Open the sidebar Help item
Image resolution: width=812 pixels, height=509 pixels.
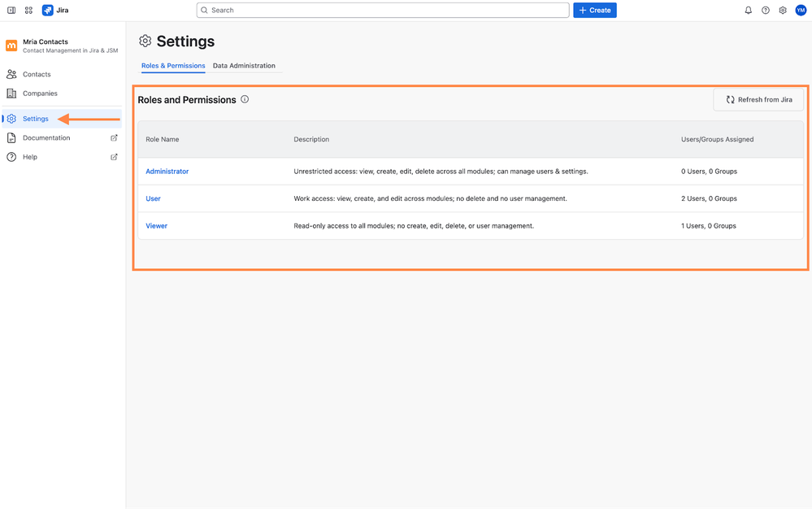click(x=62, y=157)
